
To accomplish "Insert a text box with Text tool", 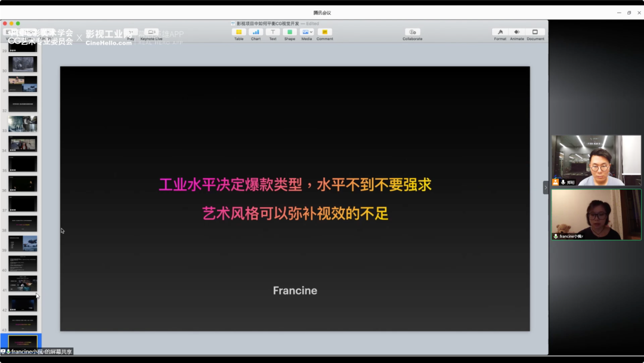I will pyautogui.click(x=273, y=32).
